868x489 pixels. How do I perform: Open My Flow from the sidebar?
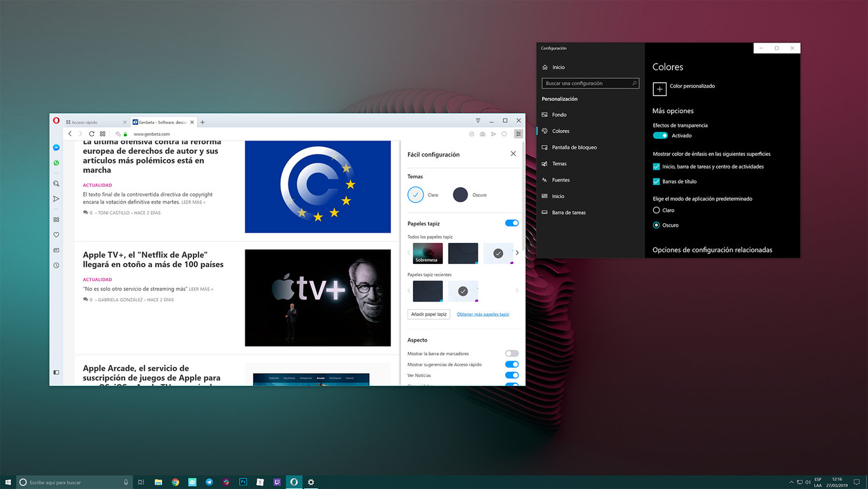tap(56, 198)
